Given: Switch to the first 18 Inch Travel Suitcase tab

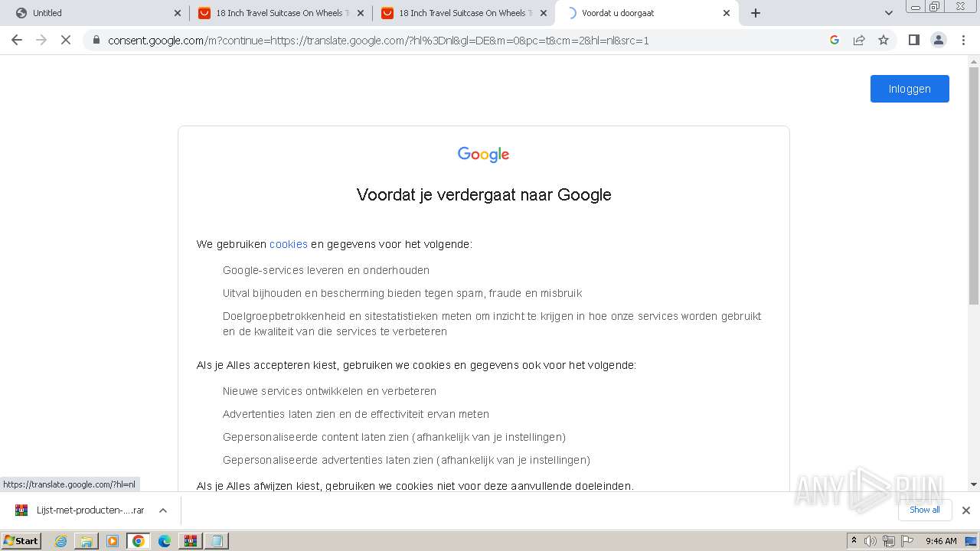Looking at the screenshot, I should click(280, 13).
